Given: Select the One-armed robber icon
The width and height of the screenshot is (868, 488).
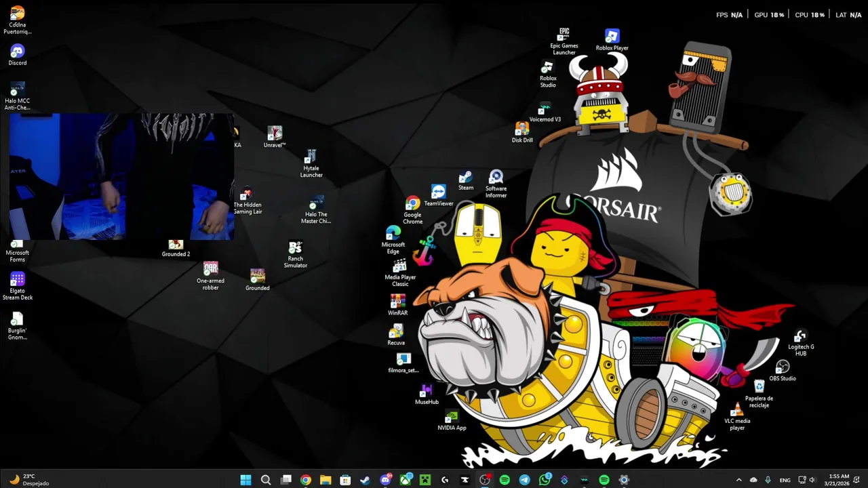Looking at the screenshot, I should [x=210, y=276].
